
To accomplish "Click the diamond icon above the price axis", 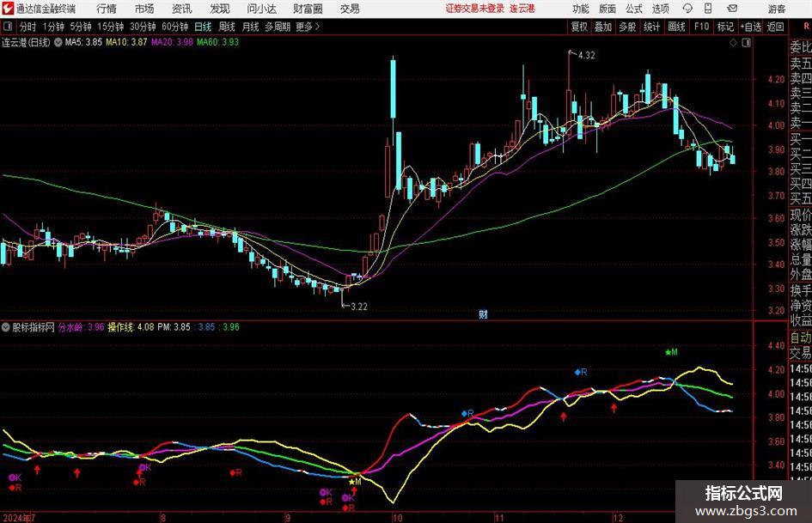I will [x=733, y=43].
